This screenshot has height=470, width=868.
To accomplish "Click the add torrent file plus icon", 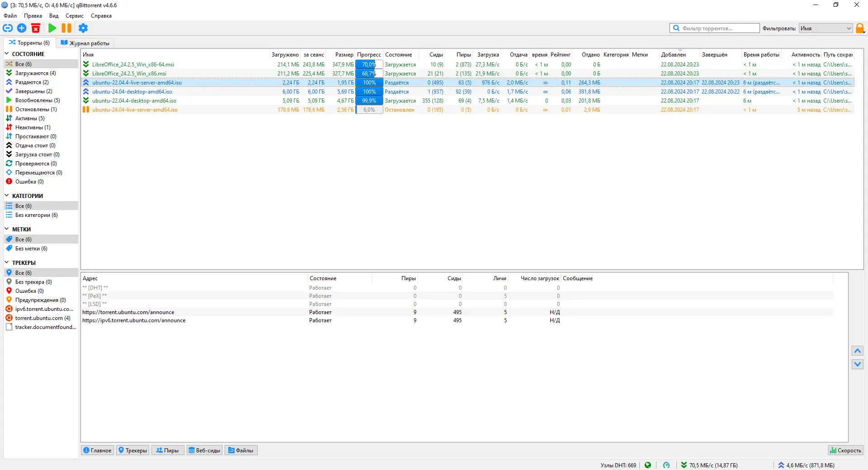I will point(22,28).
